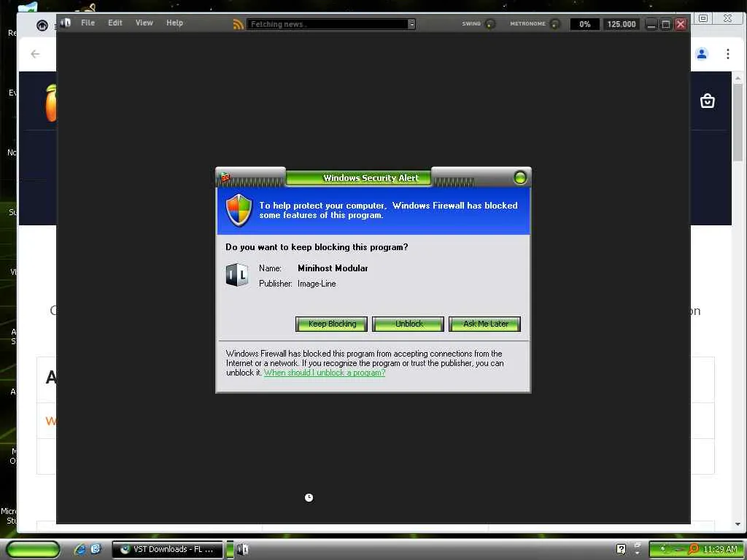Click the green round button on alert title bar
The image size is (747, 560).
520,178
